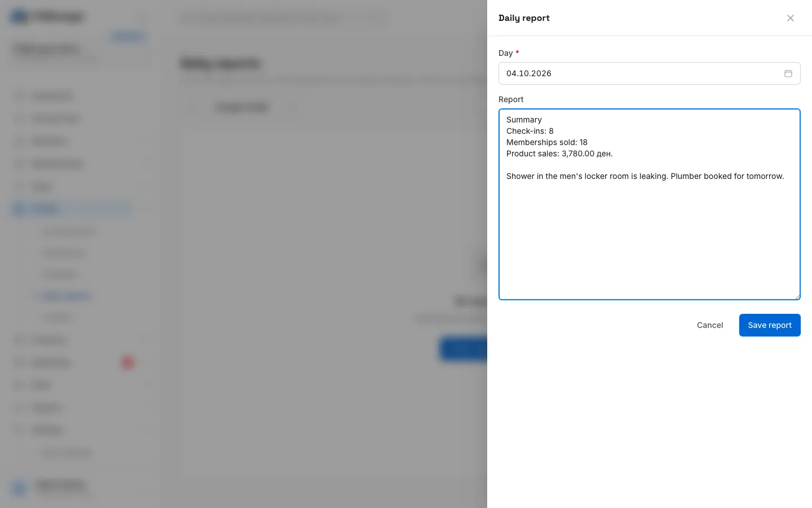This screenshot has width=812, height=508.
Task: Click the Save report button
Action: click(770, 325)
